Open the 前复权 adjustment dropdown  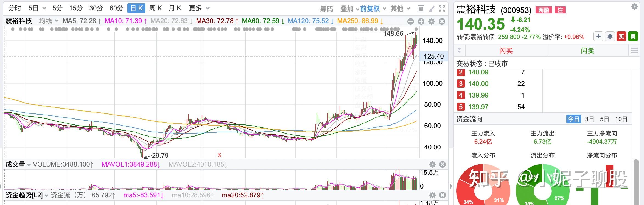pyautogui.click(x=373, y=9)
